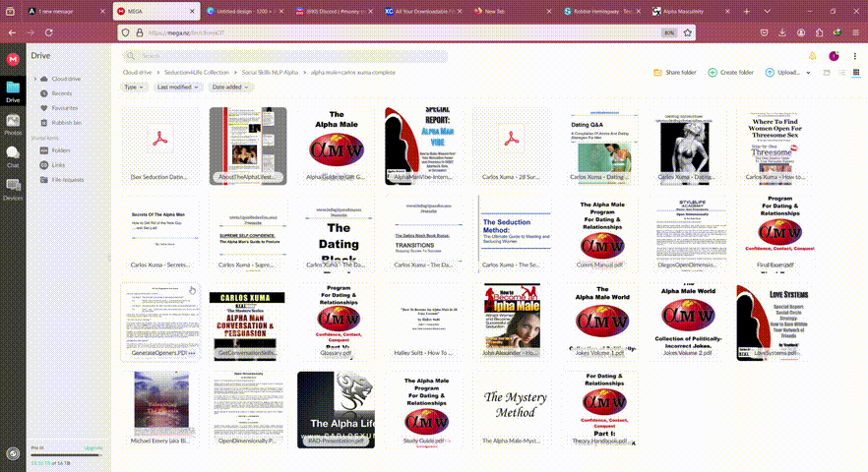Open the Pocket save icon
The width and height of the screenshot is (868, 472).
tap(764, 32)
